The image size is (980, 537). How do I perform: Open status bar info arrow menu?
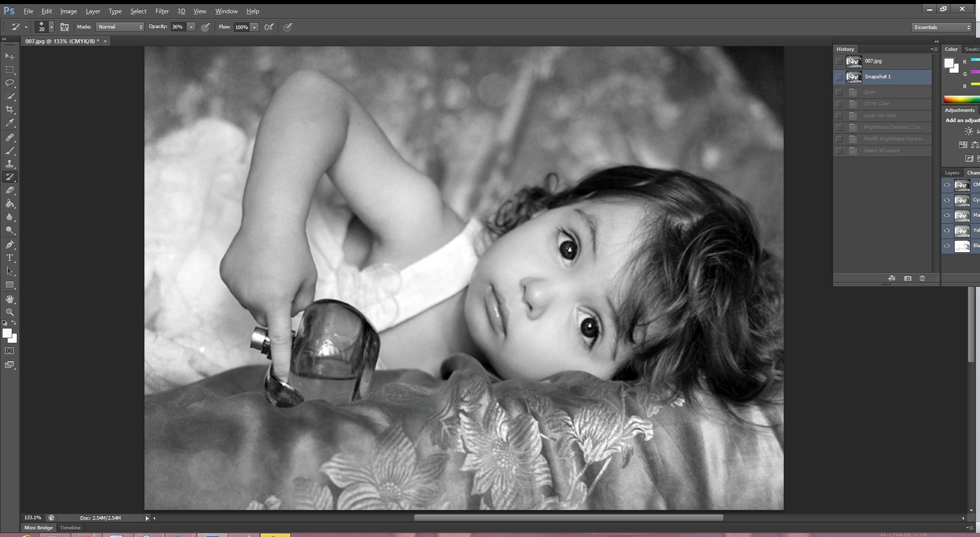click(147, 518)
